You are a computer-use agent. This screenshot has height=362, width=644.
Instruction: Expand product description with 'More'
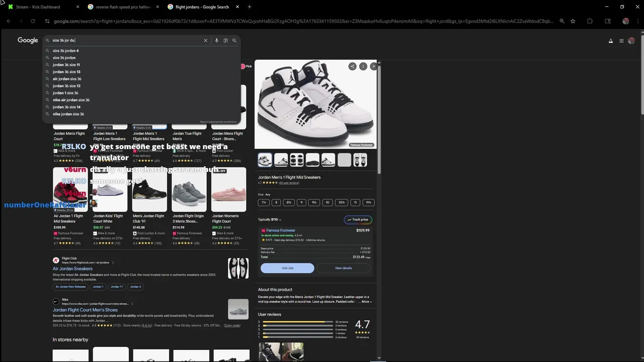(366, 302)
